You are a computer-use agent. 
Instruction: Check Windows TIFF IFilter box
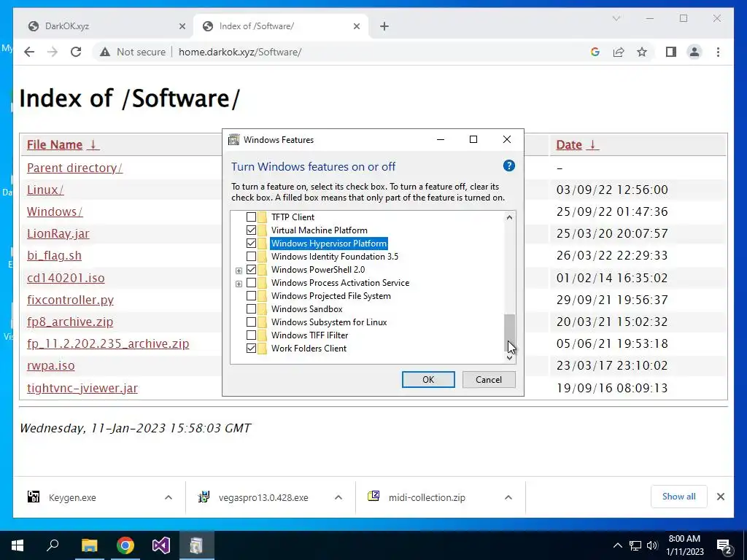251,335
